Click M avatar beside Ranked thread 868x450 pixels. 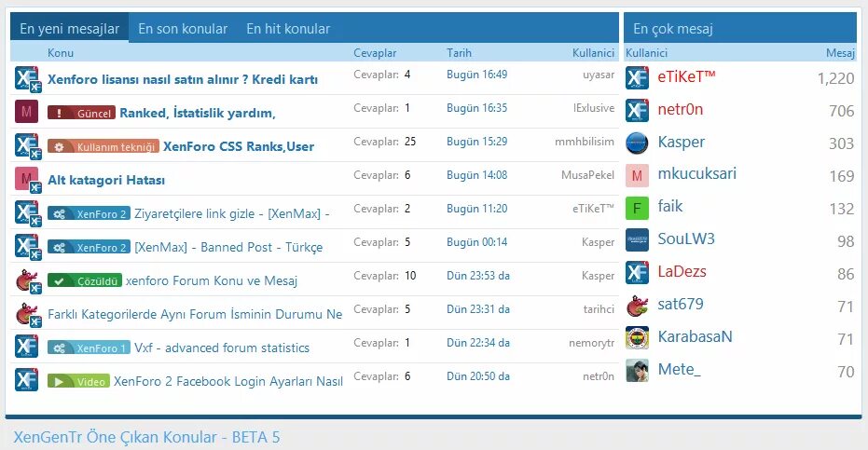click(26, 111)
